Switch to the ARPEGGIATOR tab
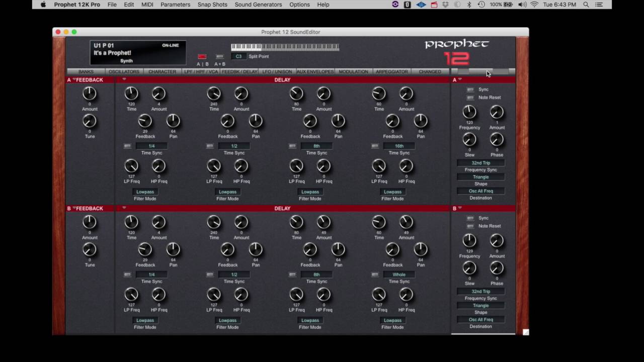 392,72
